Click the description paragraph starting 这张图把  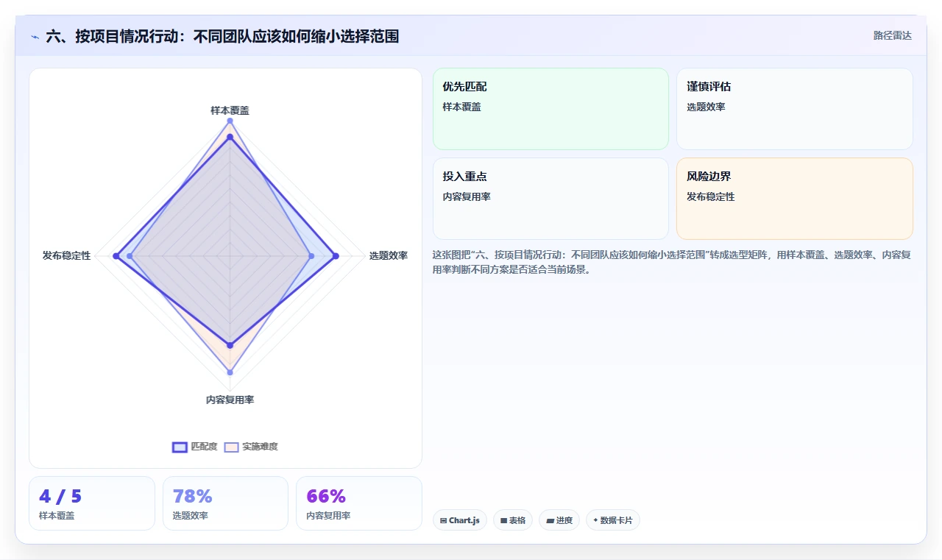tap(673, 262)
